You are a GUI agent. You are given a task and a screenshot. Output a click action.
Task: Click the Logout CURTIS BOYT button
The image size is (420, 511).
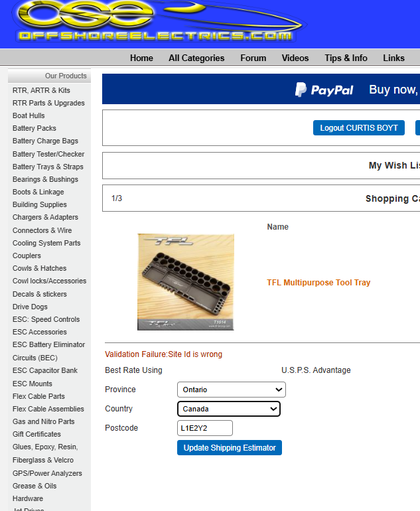coord(359,128)
